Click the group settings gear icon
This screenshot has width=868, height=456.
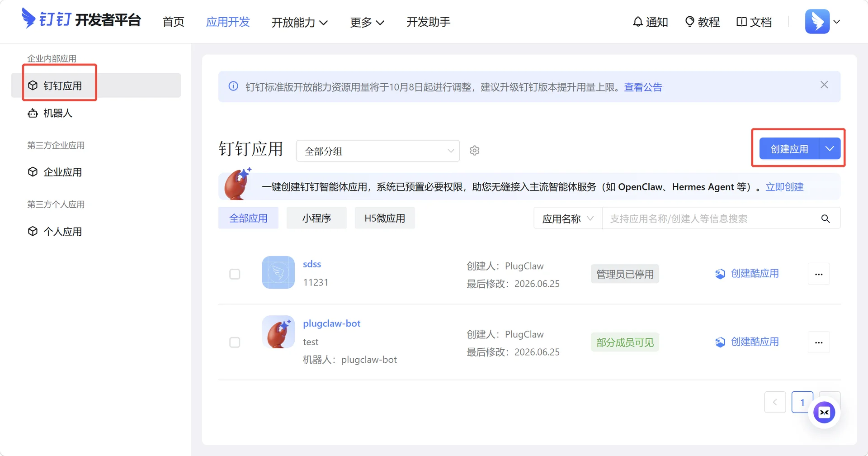[x=474, y=150]
